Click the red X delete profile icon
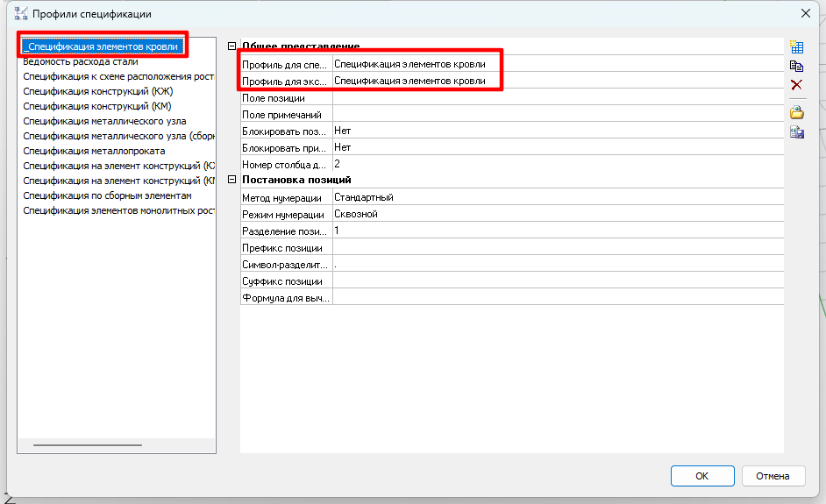Viewport: 826px width, 504px height. (x=796, y=85)
